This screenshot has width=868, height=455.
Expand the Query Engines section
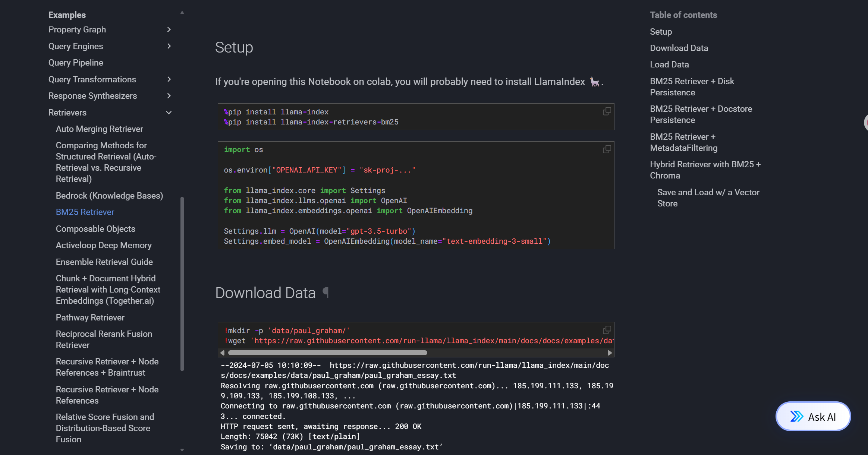(169, 46)
